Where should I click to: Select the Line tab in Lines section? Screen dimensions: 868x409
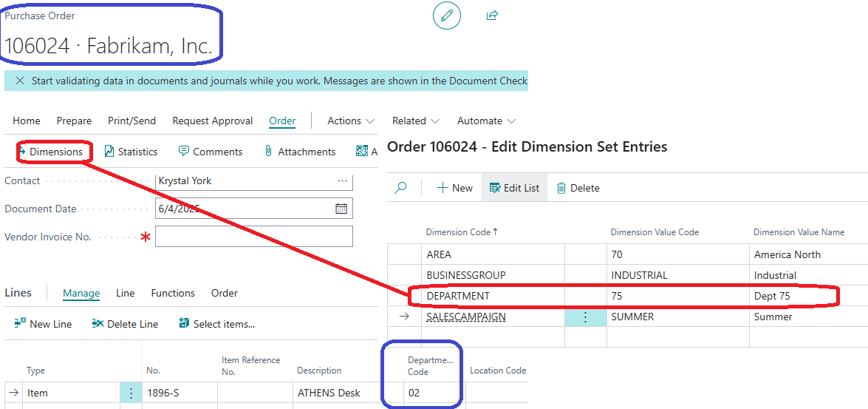(125, 293)
